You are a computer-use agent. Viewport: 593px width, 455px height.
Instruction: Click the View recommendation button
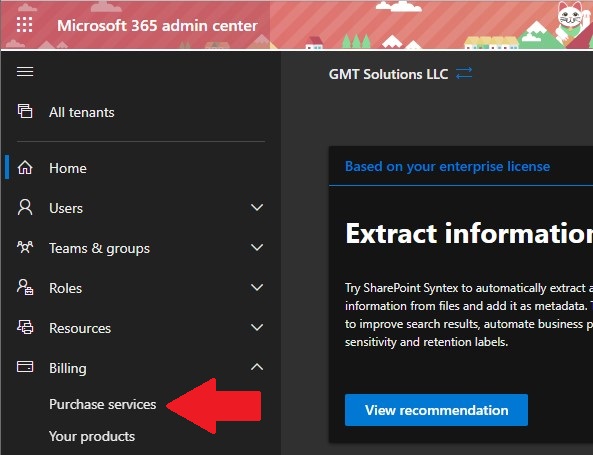pyautogui.click(x=436, y=410)
